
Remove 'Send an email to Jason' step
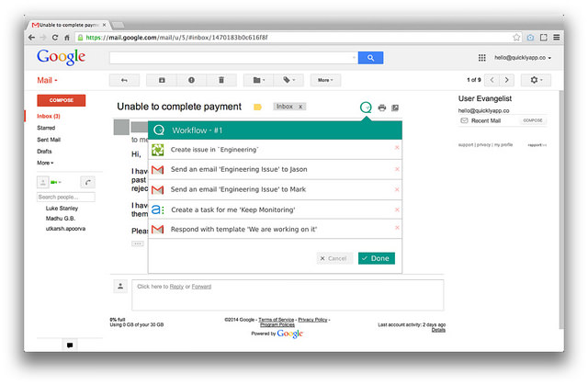pos(397,169)
